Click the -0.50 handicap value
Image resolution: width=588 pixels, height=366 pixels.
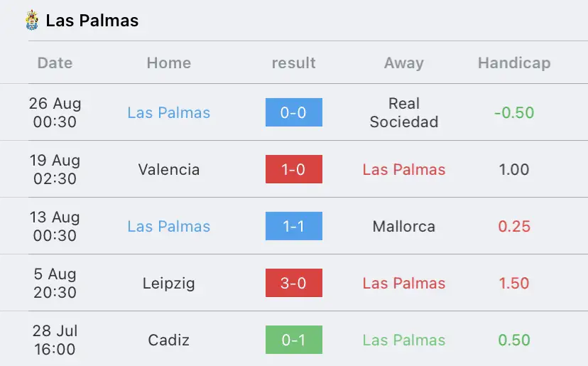click(x=514, y=112)
